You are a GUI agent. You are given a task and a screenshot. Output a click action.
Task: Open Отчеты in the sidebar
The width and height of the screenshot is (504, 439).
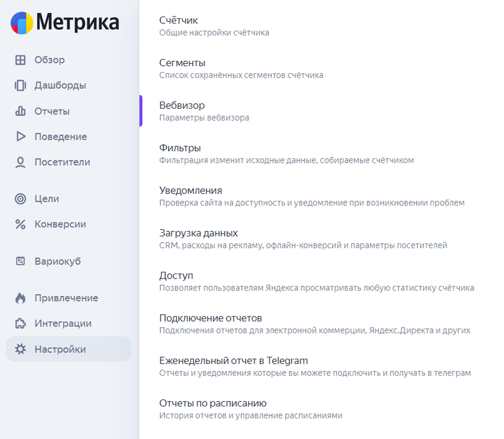coord(52,111)
